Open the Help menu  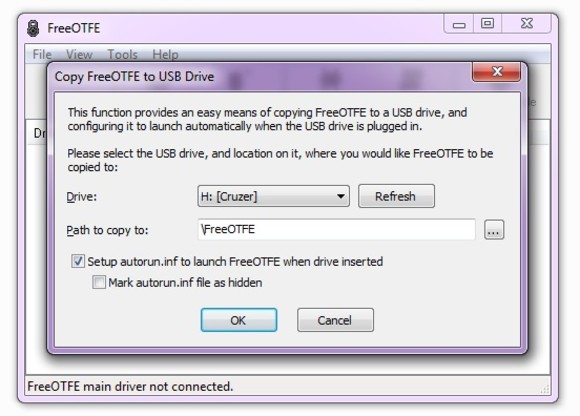(165, 55)
